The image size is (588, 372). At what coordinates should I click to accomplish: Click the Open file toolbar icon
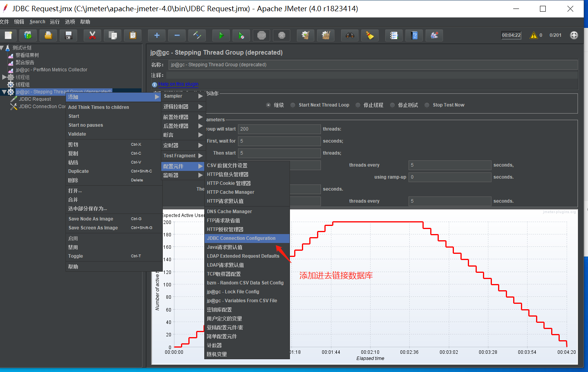pos(48,35)
